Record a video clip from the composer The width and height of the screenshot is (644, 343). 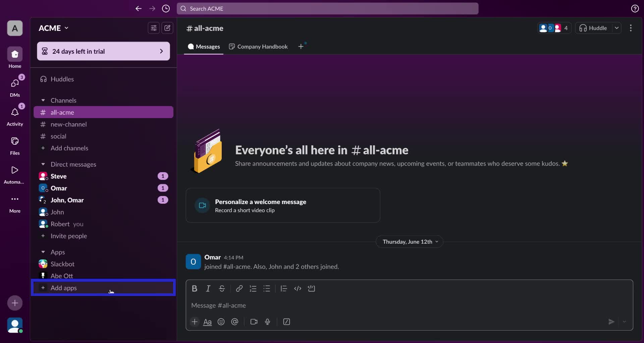(x=254, y=322)
